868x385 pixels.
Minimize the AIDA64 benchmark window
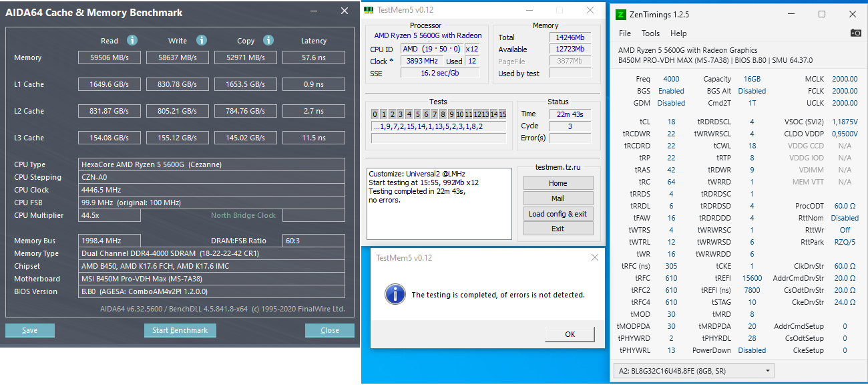(313, 11)
